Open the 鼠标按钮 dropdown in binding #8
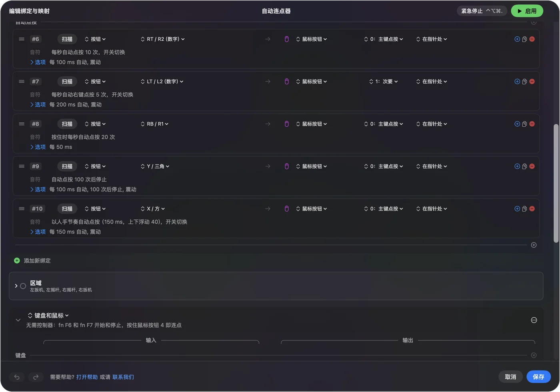Image resolution: width=560 pixels, height=392 pixels. [312, 124]
